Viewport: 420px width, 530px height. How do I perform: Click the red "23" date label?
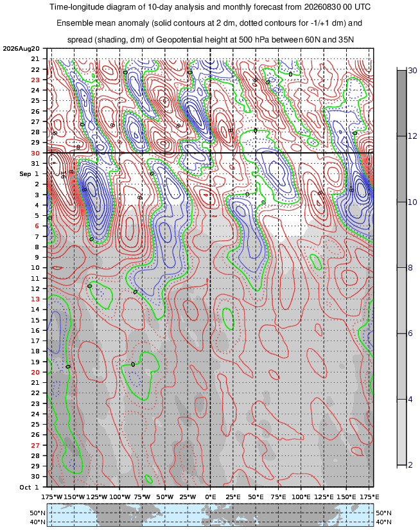(x=35, y=80)
